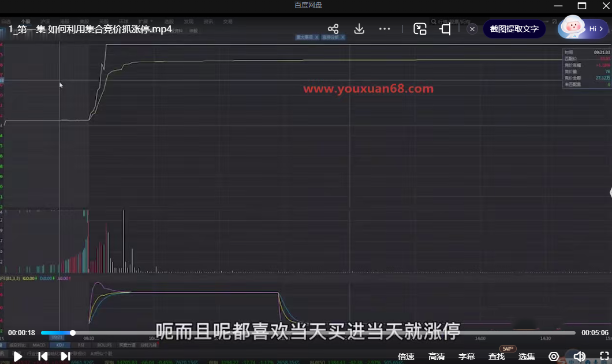Screen dimensions: 612x364
Task: Open the 选集 episode list
Action: pos(527,357)
